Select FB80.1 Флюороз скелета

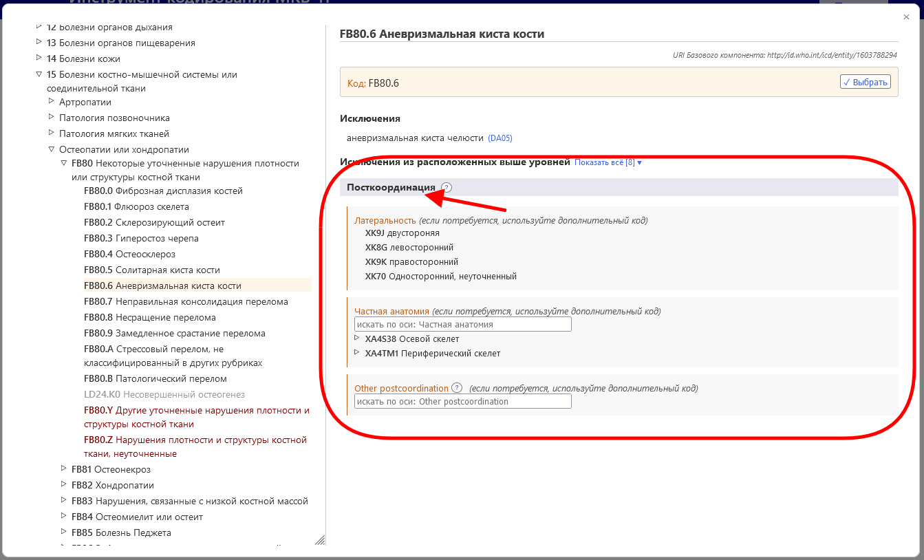tap(136, 206)
